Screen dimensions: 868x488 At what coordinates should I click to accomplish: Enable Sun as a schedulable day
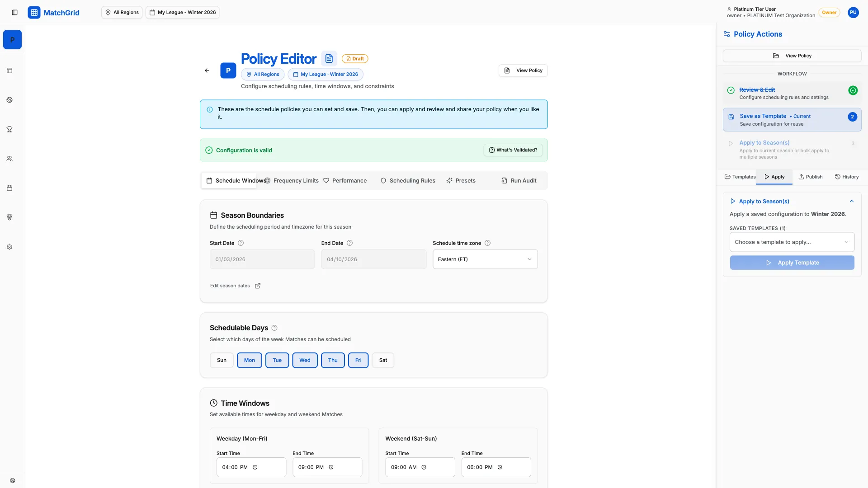[x=222, y=360]
